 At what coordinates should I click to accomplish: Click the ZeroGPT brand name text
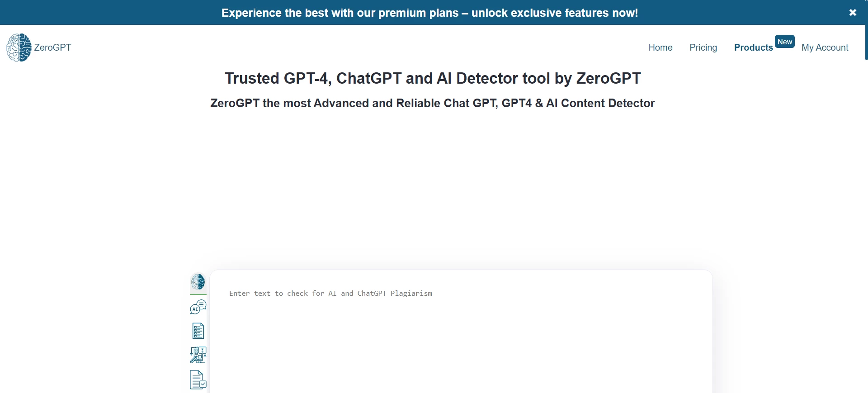[53, 47]
